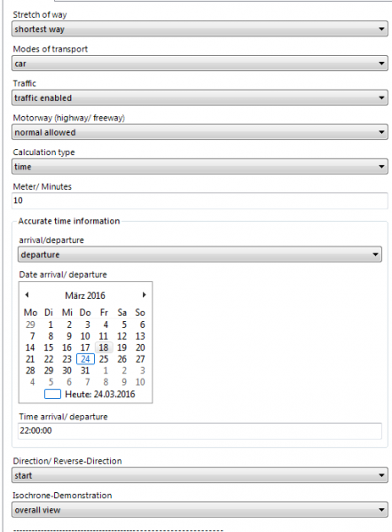The height and width of the screenshot is (532, 392).
Task: Open Direction/Reverse-Direction dropdown
Action: [x=200, y=475]
